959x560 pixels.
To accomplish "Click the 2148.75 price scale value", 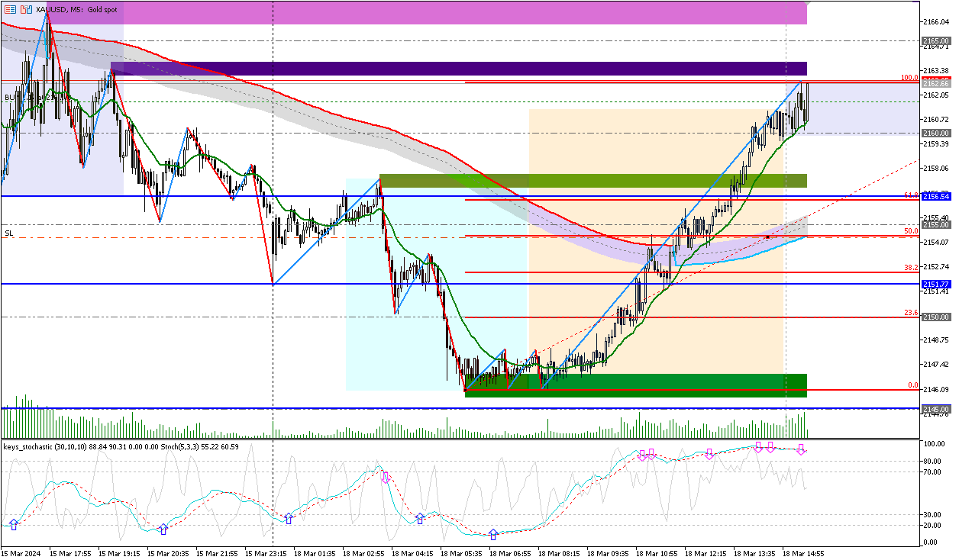I will [935, 340].
